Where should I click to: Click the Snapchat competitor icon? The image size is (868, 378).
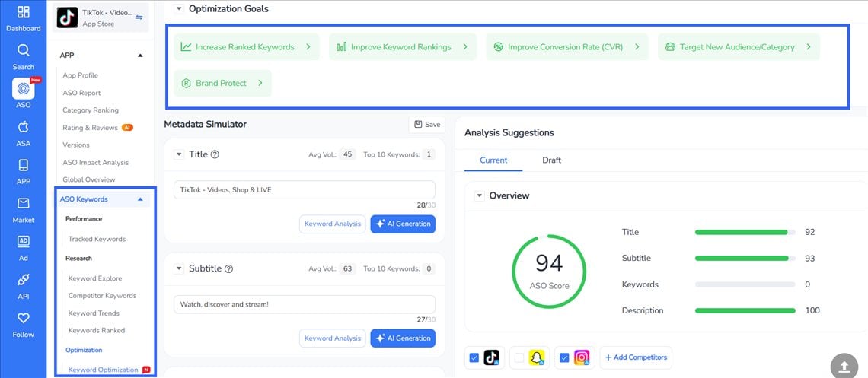tap(537, 357)
